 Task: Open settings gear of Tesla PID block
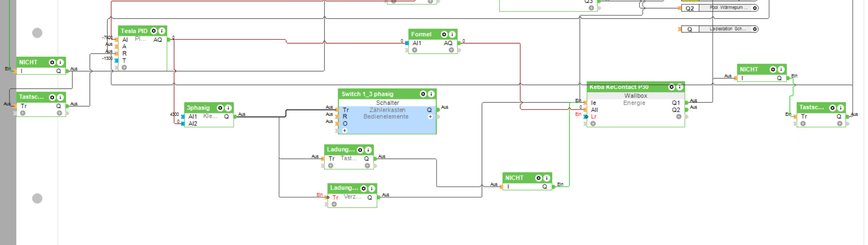[x=154, y=31]
